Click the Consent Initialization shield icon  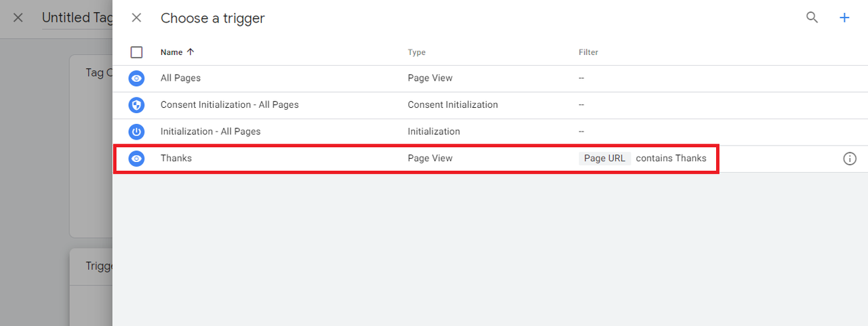[x=136, y=105]
